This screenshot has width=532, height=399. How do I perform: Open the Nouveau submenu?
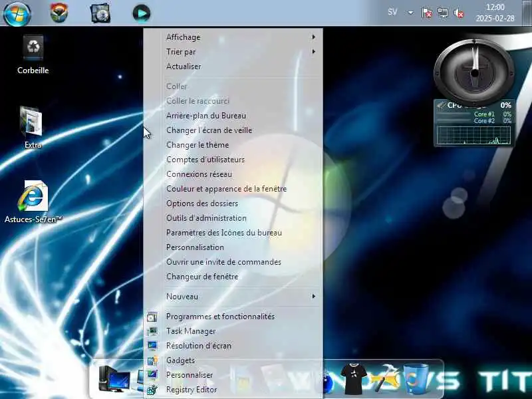(233, 296)
